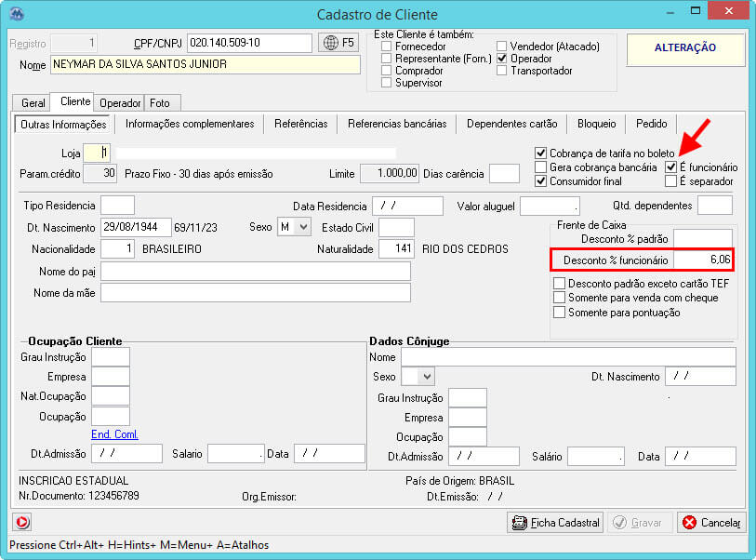Open the Referências subtab

[x=301, y=124]
